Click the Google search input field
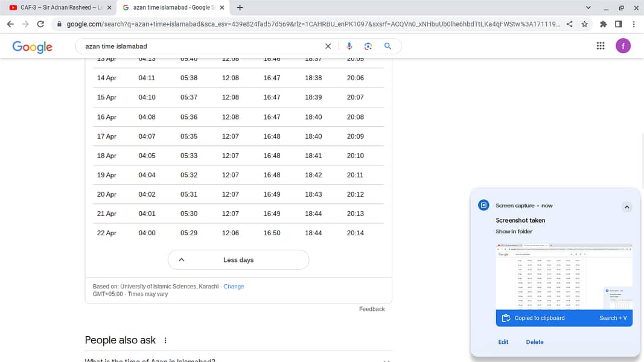The image size is (644, 362). [199, 46]
